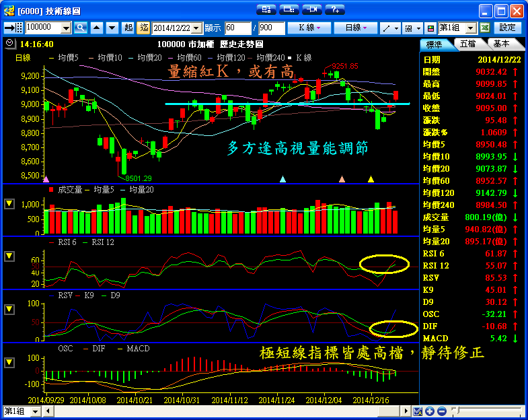
Task: Open the K線 chart type dropdown
Action: (x=309, y=28)
